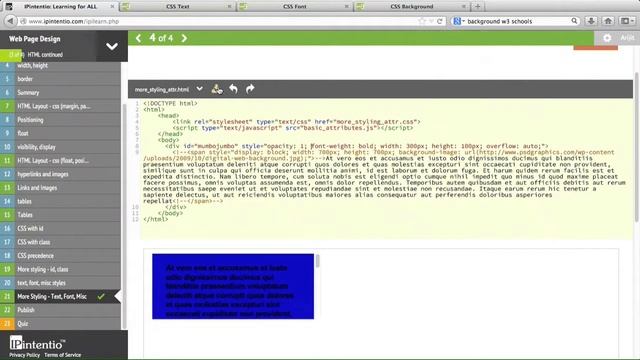Open a new browser tab with plus
The height and width of the screenshot is (360, 640).
(478, 6)
